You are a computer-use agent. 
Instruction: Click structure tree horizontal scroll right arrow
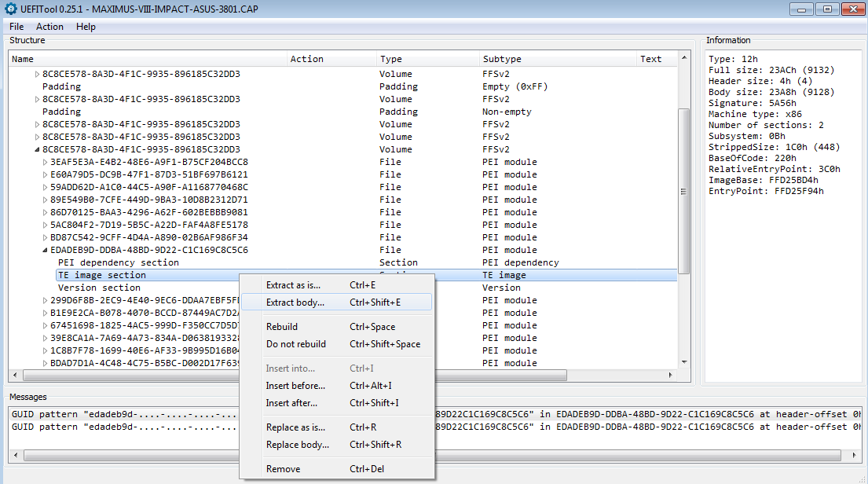[x=671, y=375]
